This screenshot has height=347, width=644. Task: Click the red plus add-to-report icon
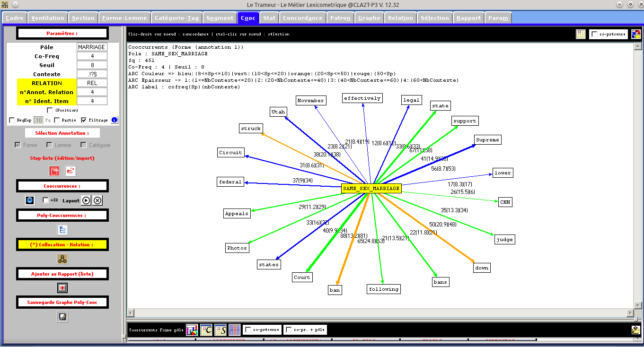pos(62,287)
